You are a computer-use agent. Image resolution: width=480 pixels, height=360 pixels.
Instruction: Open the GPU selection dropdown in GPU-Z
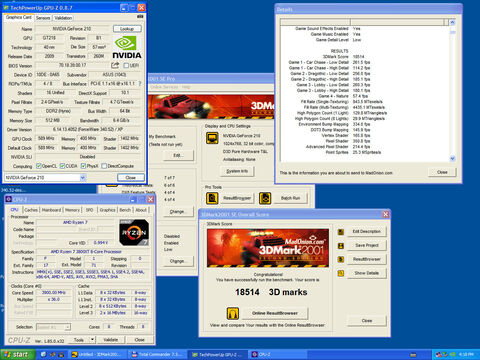tap(82, 178)
